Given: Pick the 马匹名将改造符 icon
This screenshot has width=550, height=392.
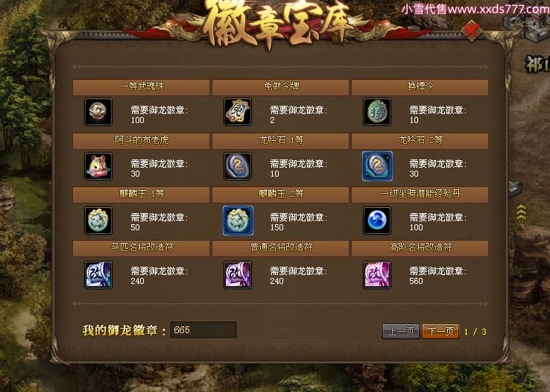Looking at the screenshot, I should [98, 274].
